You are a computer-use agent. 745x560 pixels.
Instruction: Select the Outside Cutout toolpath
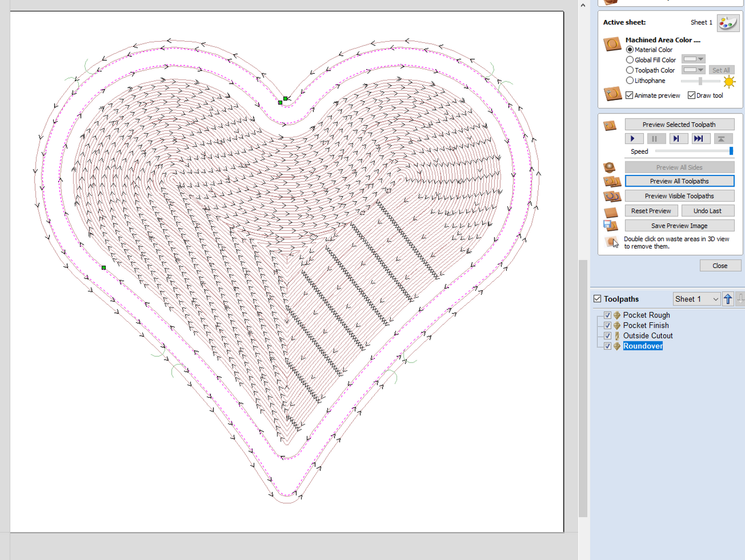pyautogui.click(x=648, y=335)
